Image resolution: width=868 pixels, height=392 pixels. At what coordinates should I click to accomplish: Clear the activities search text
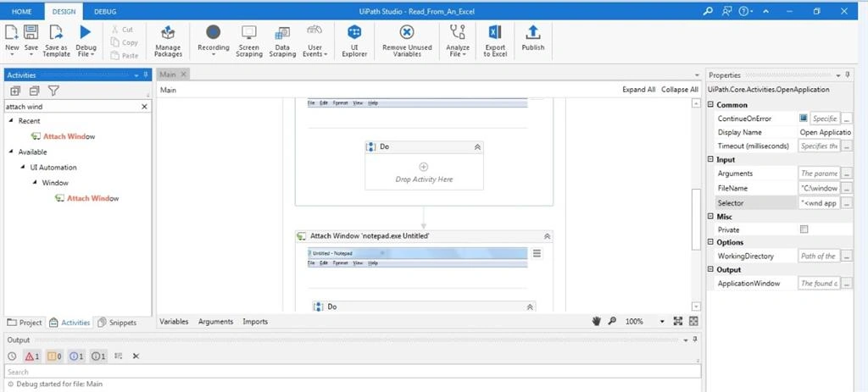click(x=144, y=106)
